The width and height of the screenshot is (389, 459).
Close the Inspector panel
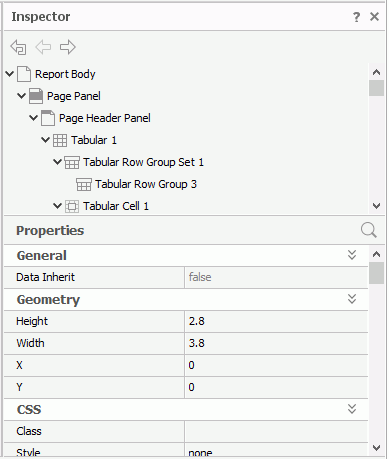[x=374, y=17]
